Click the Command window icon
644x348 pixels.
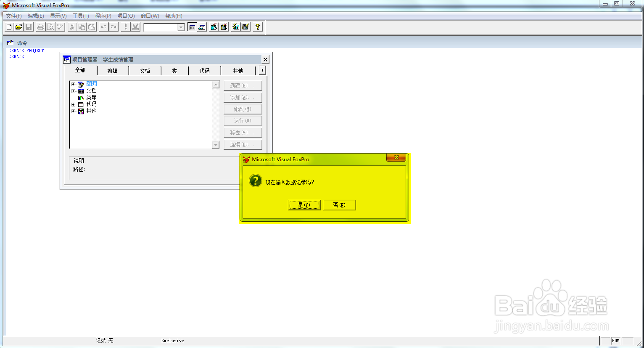pos(10,43)
